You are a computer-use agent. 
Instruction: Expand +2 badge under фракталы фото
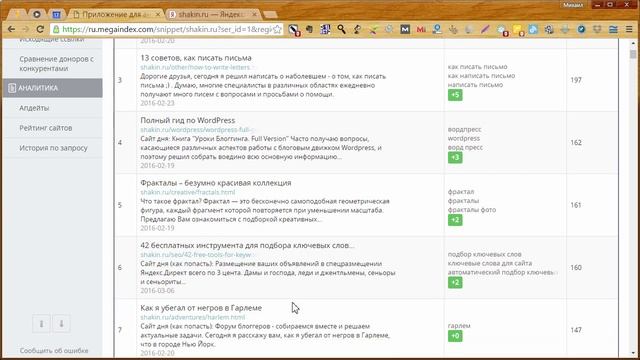tap(455, 220)
